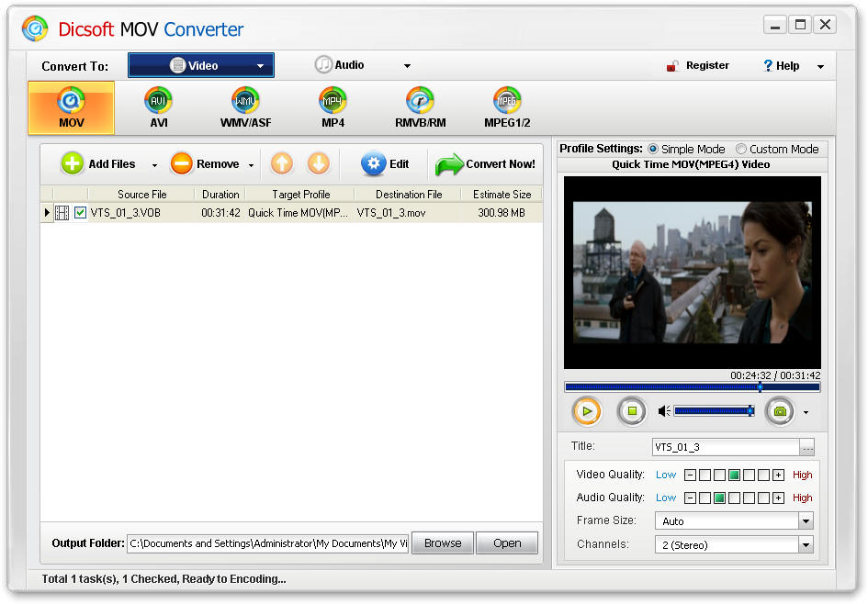Click the Low label for Video Quality
The image size is (868, 604).
[x=666, y=475]
